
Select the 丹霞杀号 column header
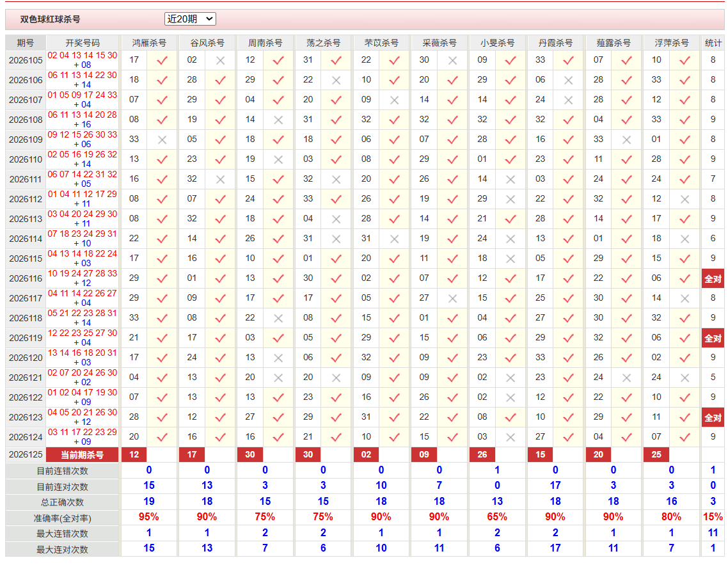555,43
